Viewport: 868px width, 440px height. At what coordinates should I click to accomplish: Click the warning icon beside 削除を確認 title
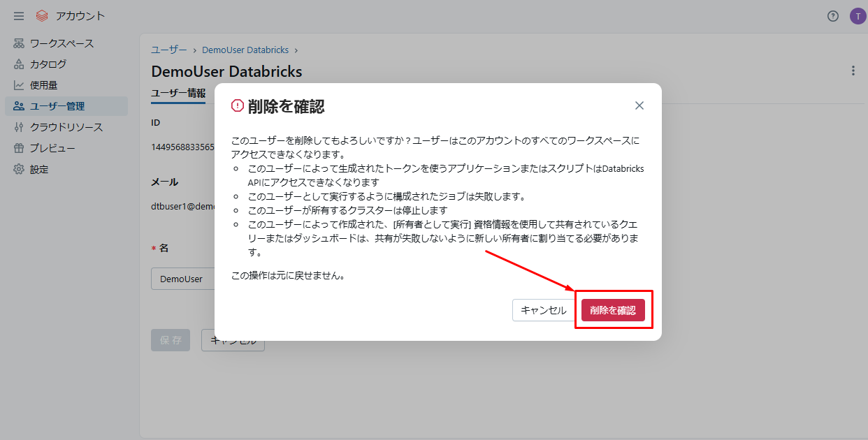238,105
